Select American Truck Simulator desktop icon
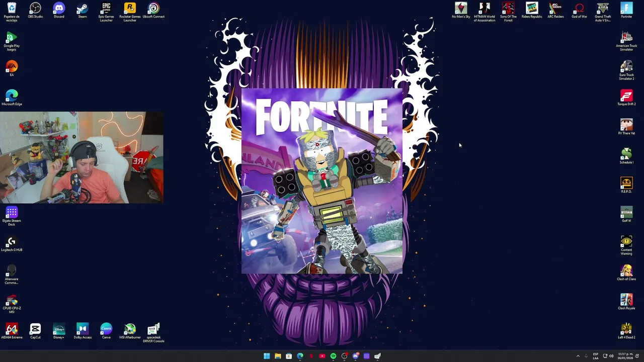The width and height of the screenshot is (644, 362). (626, 41)
